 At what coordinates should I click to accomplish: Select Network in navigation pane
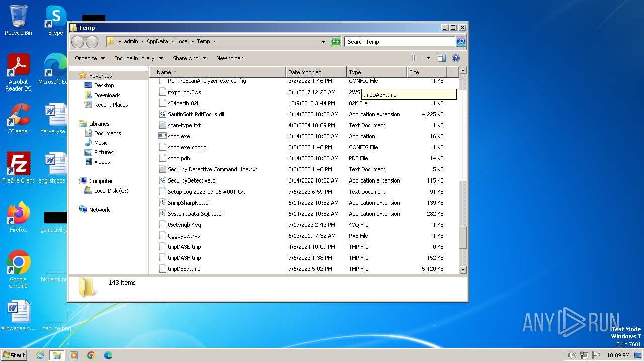click(99, 210)
